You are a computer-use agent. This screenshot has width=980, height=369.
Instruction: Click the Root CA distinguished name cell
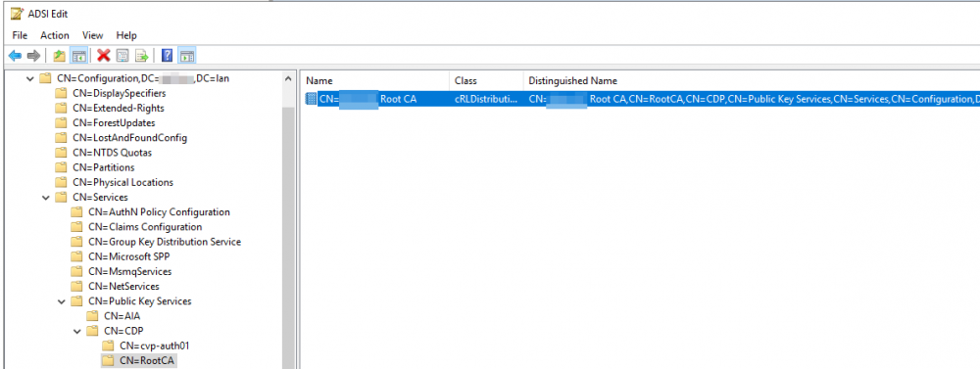752,99
